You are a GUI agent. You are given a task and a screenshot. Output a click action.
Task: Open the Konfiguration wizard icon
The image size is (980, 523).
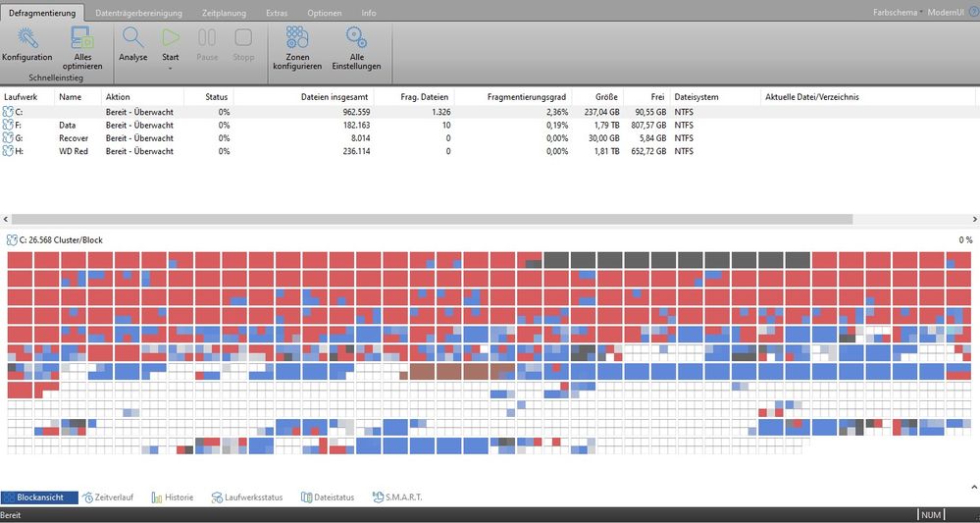26,38
